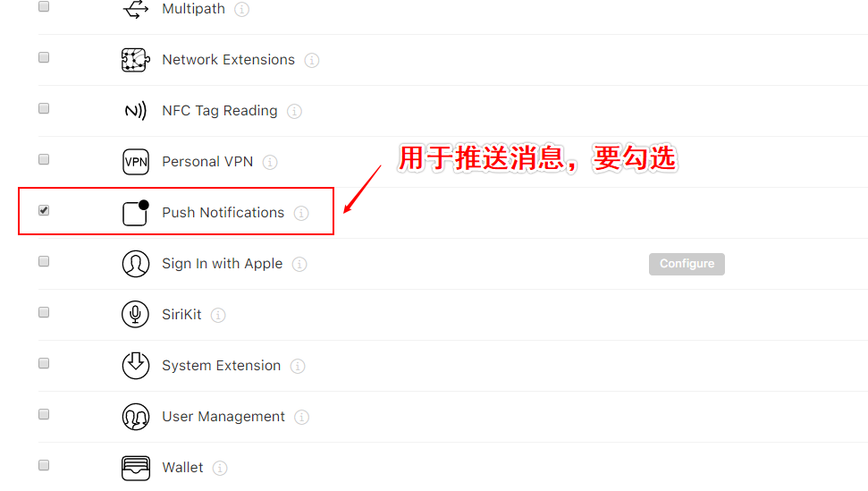Click the SiriKit microphone icon
The width and height of the screenshot is (868, 491).
click(136, 315)
